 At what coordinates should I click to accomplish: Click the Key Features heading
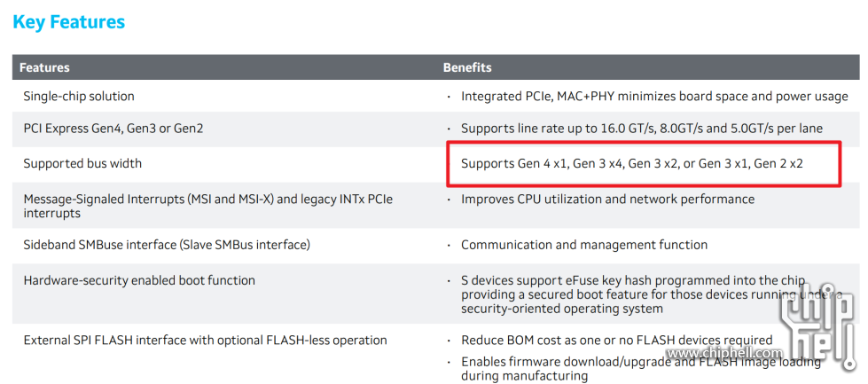[68, 22]
